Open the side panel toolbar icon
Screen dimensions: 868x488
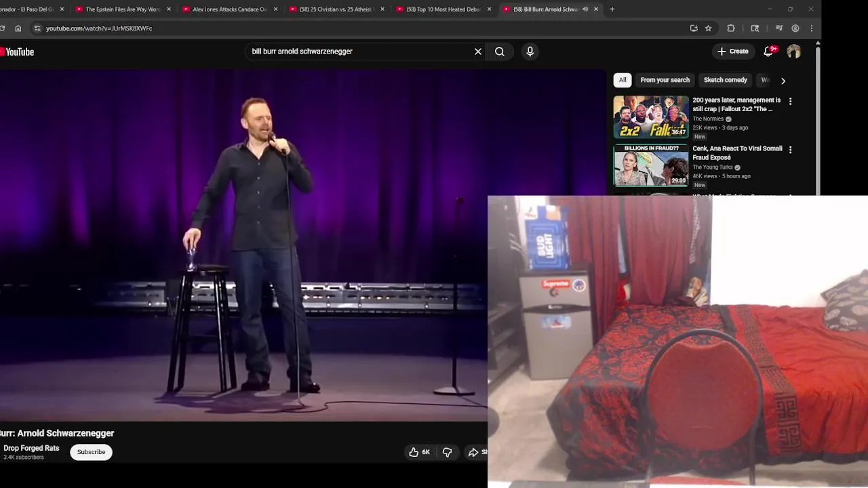(x=755, y=28)
